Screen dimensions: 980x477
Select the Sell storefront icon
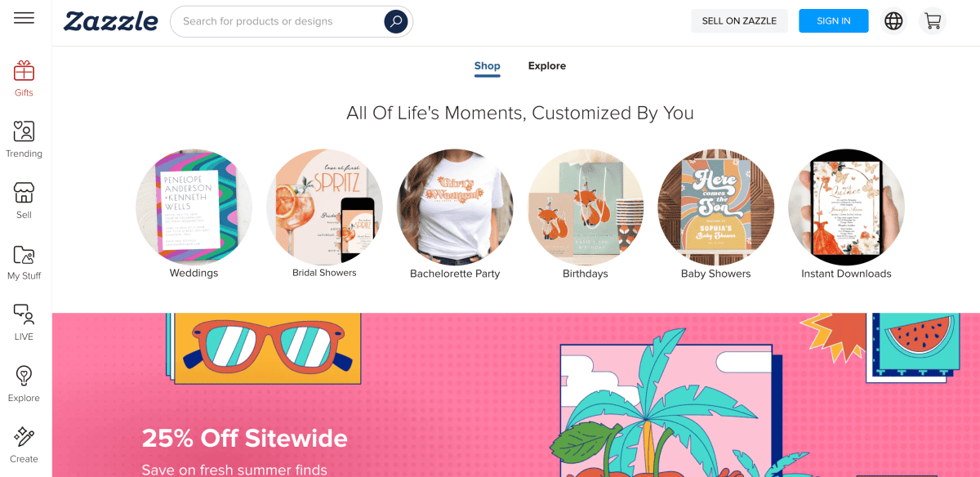24,193
